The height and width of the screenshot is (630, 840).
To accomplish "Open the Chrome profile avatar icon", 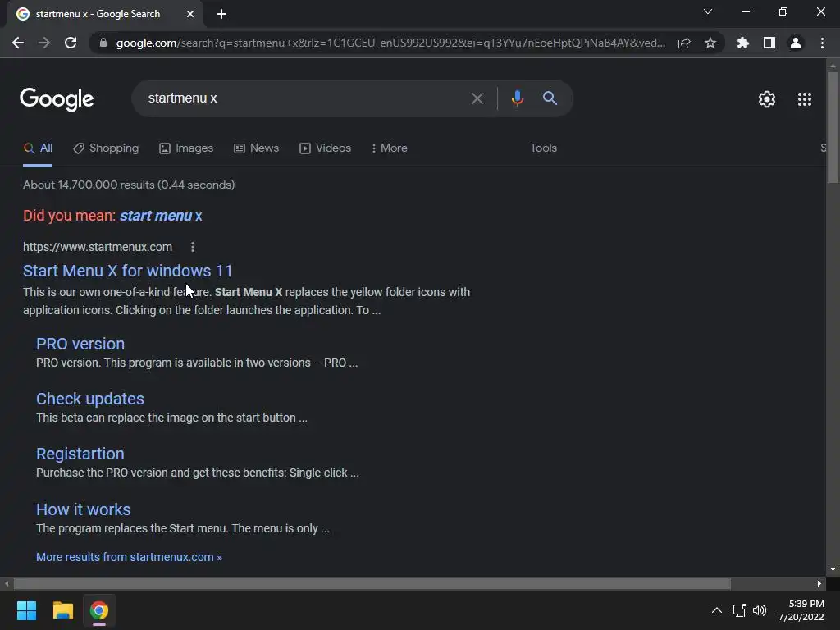I will click(796, 43).
